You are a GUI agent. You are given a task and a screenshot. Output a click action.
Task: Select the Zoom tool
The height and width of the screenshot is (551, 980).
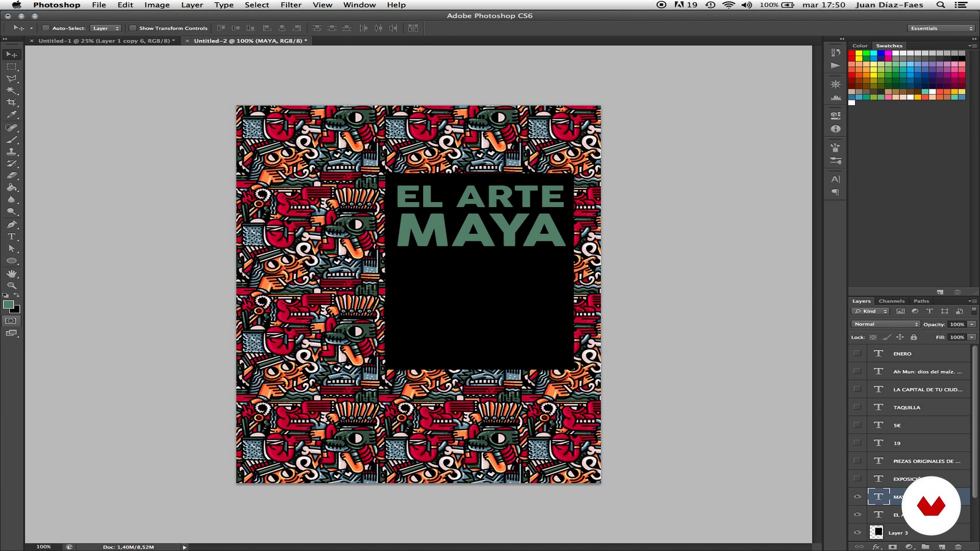click(x=11, y=286)
